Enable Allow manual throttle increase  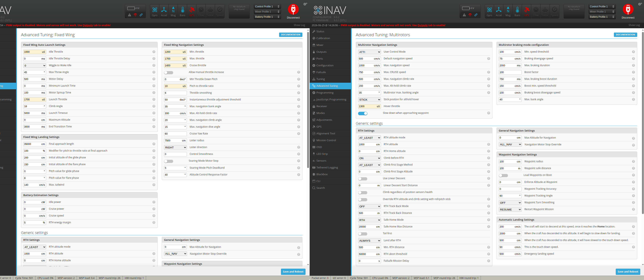pos(169,73)
